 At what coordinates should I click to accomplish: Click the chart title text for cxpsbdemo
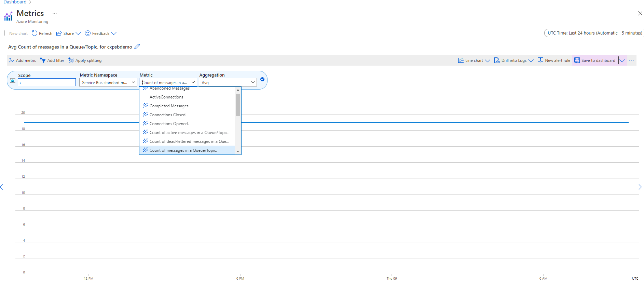pos(70,47)
